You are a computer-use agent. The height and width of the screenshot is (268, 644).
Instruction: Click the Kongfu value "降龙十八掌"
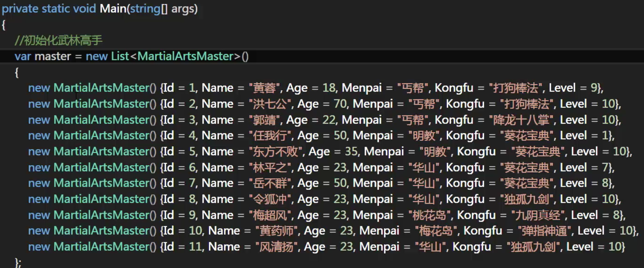pyautogui.click(x=521, y=120)
